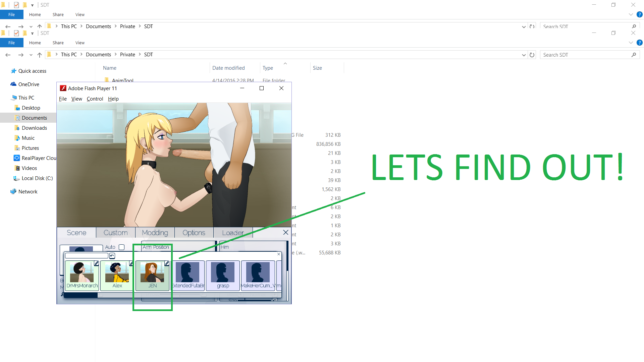The height and width of the screenshot is (362, 644).
Task: Open the Downloads folder in sidebar
Action: 34,128
